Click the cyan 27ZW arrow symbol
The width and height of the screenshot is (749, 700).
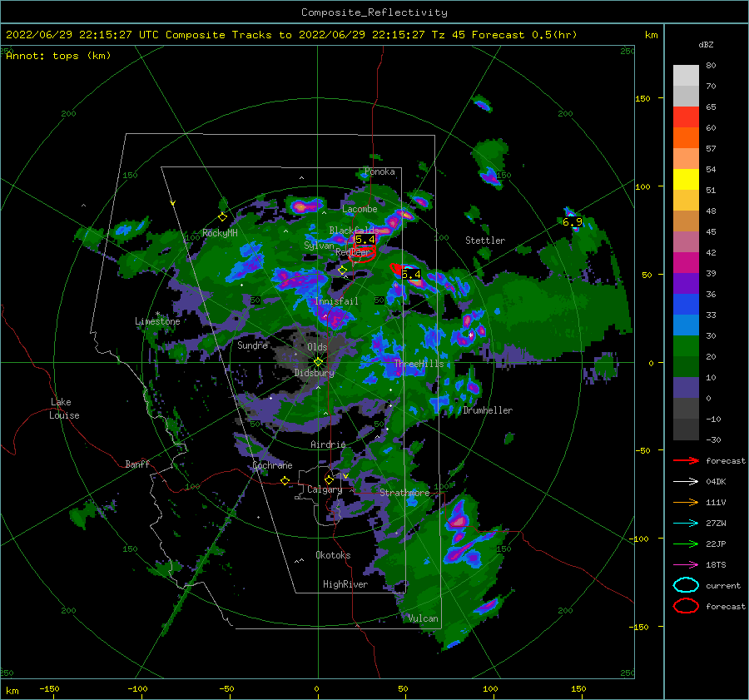(x=686, y=524)
